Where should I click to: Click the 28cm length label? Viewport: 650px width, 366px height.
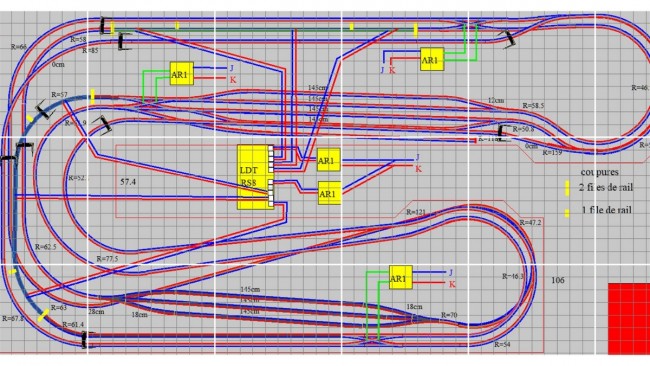coord(96,311)
